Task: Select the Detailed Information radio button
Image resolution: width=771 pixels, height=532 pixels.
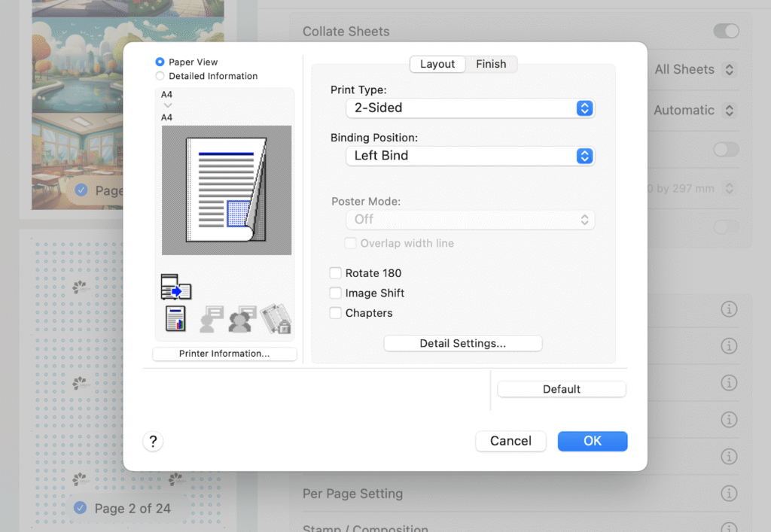Action: 160,76
